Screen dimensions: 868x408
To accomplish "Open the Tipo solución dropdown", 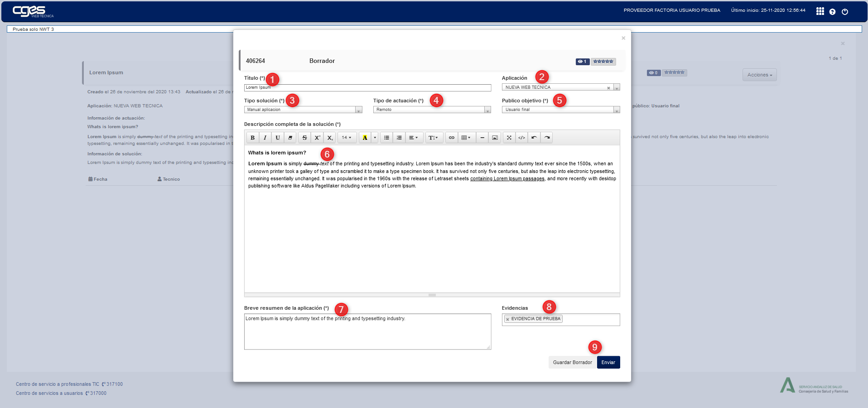I will (x=303, y=110).
